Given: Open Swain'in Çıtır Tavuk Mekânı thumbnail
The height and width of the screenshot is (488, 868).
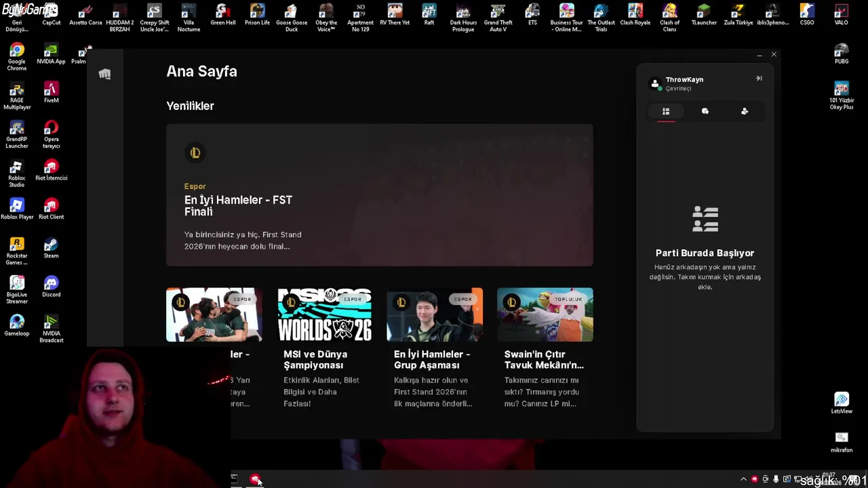Looking at the screenshot, I should (x=545, y=314).
